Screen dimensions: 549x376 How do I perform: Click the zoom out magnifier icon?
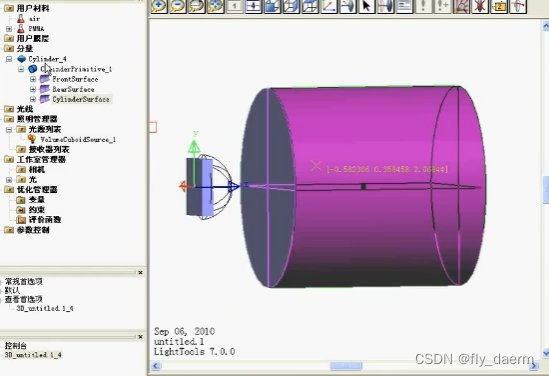coord(178,6)
